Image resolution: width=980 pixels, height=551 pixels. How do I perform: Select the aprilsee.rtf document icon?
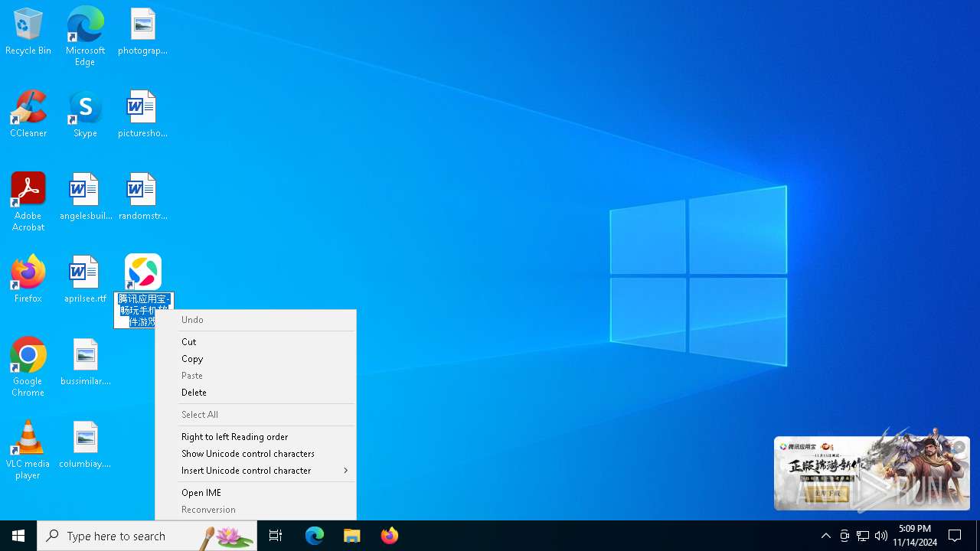(85, 279)
